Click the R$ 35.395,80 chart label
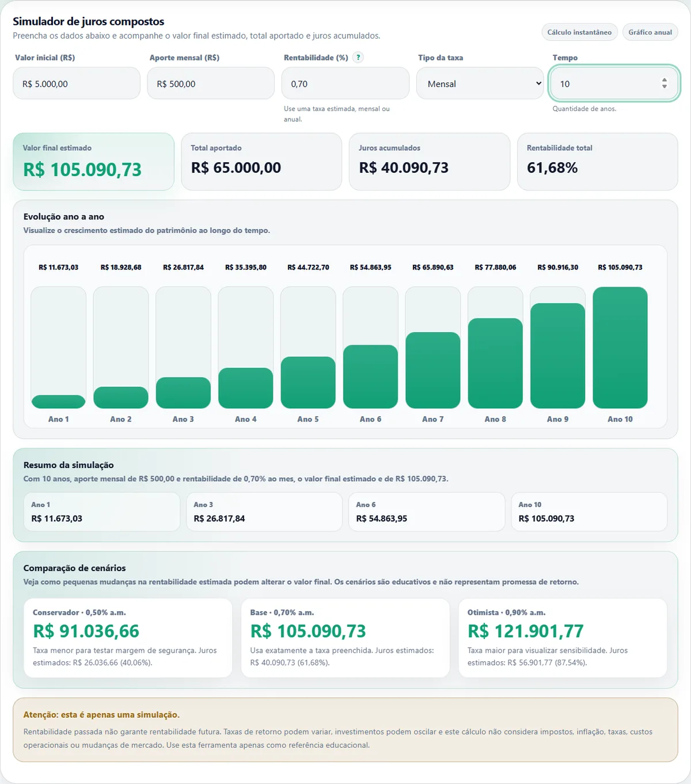This screenshot has height=784, width=691. pos(246,267)
